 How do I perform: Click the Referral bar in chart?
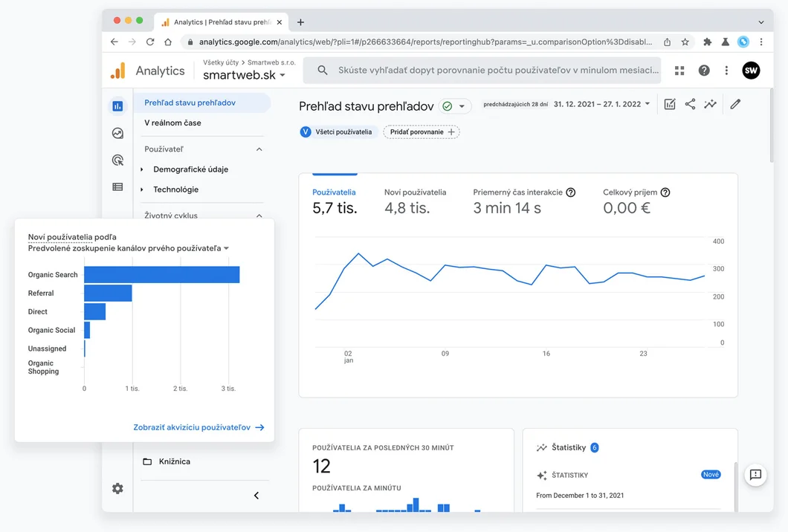point(108,293)
